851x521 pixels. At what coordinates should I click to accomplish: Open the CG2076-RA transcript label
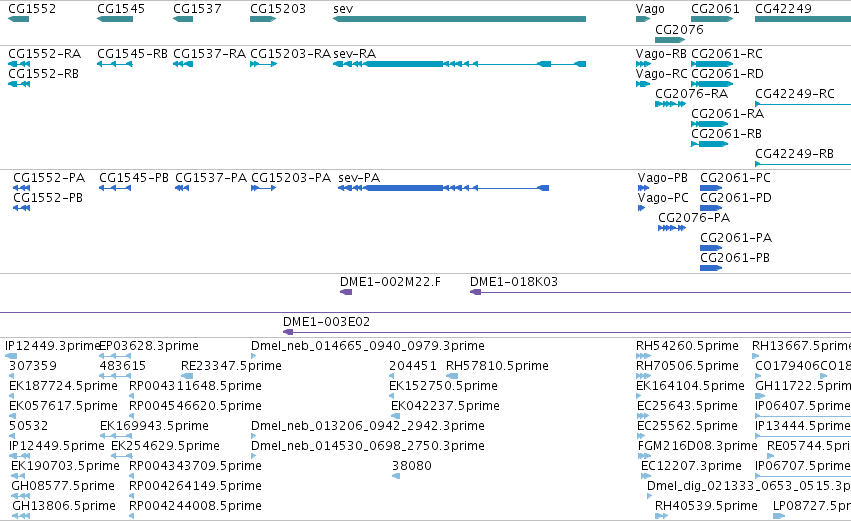point(691,94)
